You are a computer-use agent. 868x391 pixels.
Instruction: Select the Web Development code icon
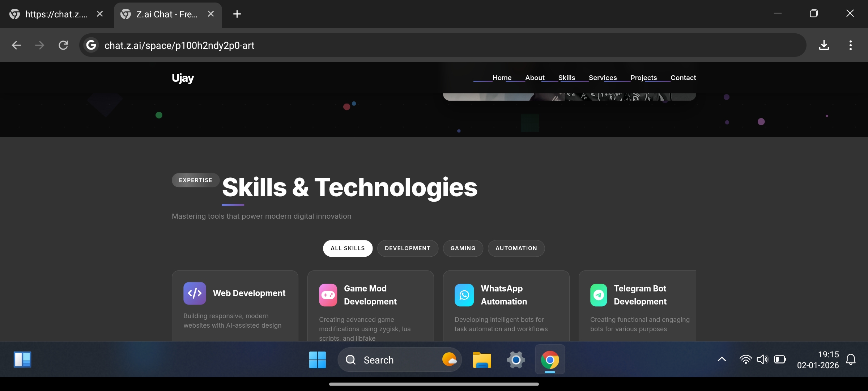point(194,293)
